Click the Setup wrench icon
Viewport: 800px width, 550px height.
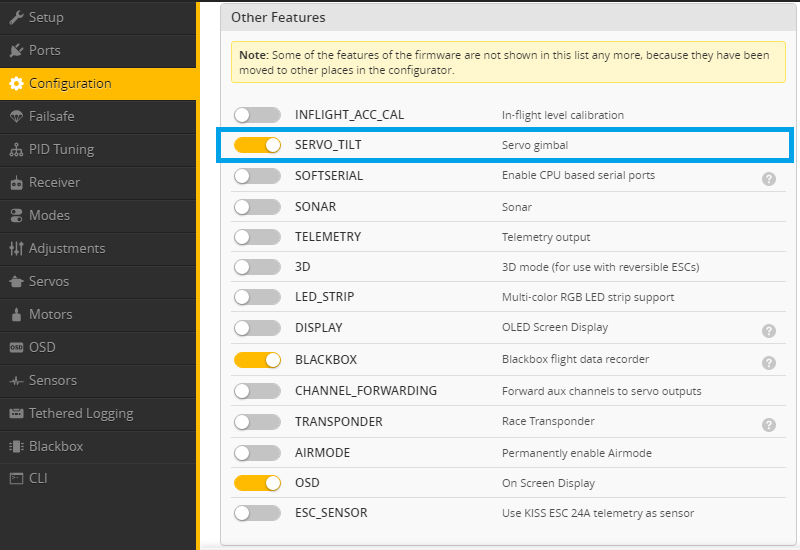coord(16,17)
